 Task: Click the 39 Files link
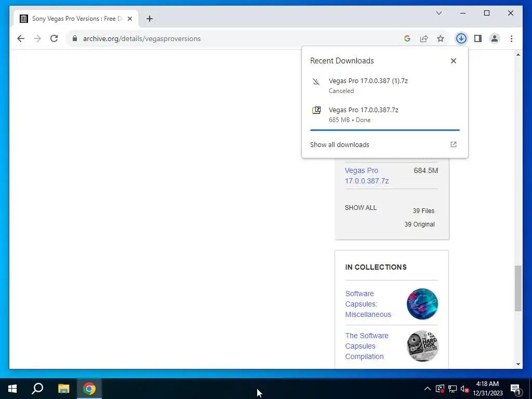coord(423,211)
